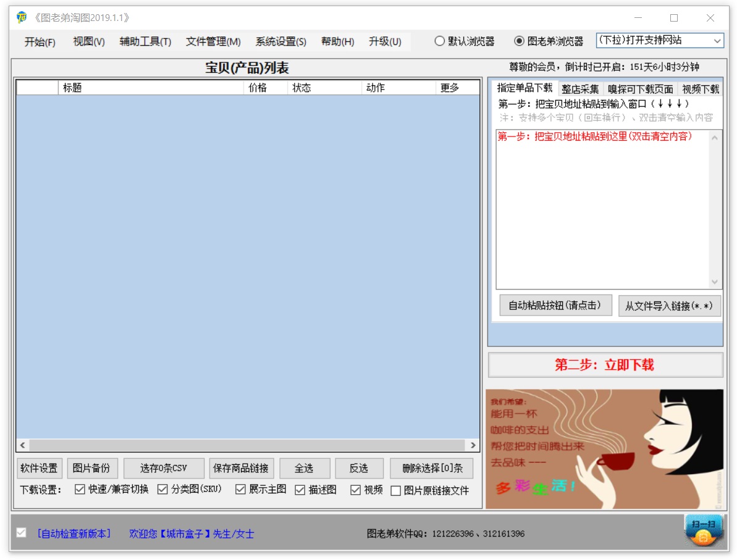Image resolution: width=737 pixels, height=560 pixels.
Task: Switch to the 嗅探可下载页面 tab
Action: pyautogui.click(x=640, y=89)
